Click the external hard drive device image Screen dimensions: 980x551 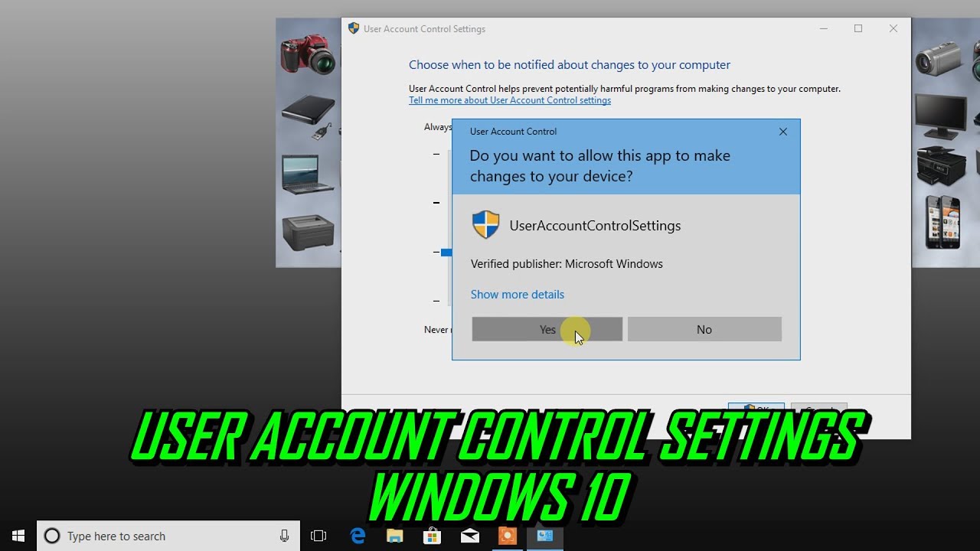309,116
